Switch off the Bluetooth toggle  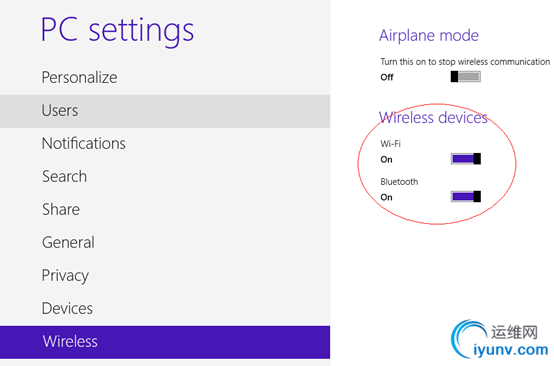(x=465, y=196)
